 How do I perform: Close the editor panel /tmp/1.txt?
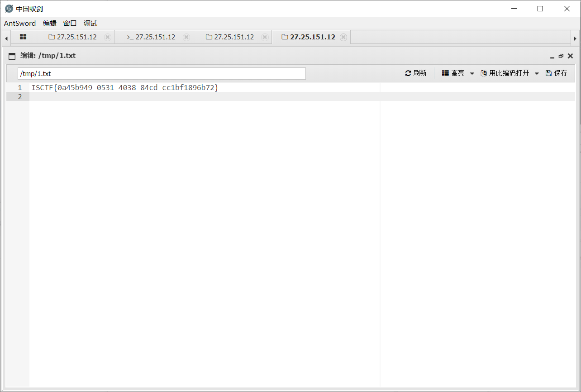tap(570, 56)
